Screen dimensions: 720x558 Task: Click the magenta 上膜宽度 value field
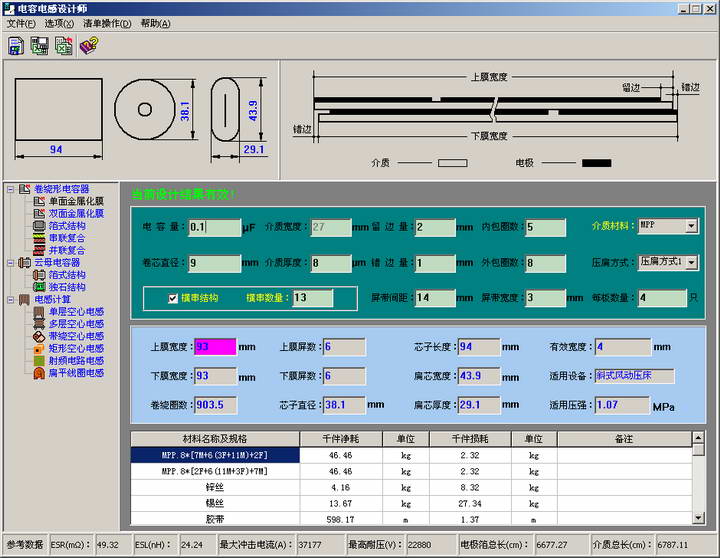pyautogui.click(x=215, y=347)
